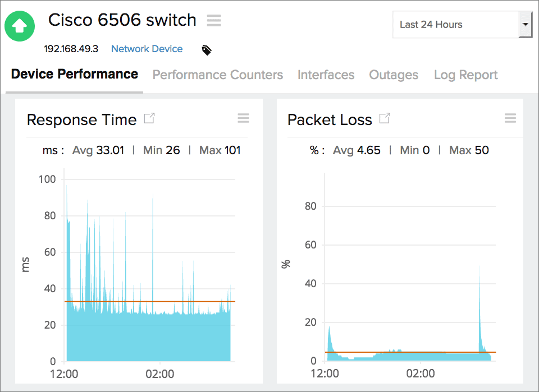Select the Device Performance tab

(x=74, y=73)
